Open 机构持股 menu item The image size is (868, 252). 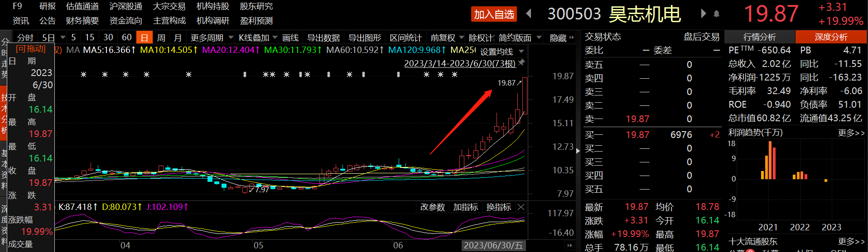pos(213,6)
